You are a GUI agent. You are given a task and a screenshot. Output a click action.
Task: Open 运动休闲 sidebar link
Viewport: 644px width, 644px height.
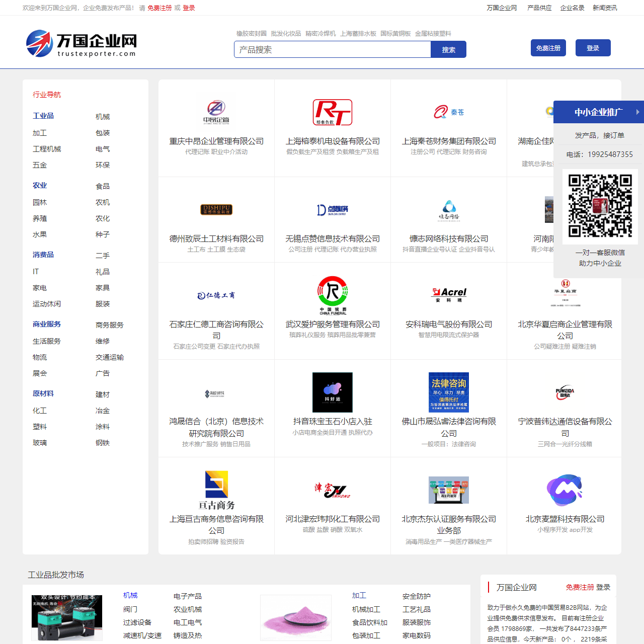pyautogui.click(x=47, y=304)
